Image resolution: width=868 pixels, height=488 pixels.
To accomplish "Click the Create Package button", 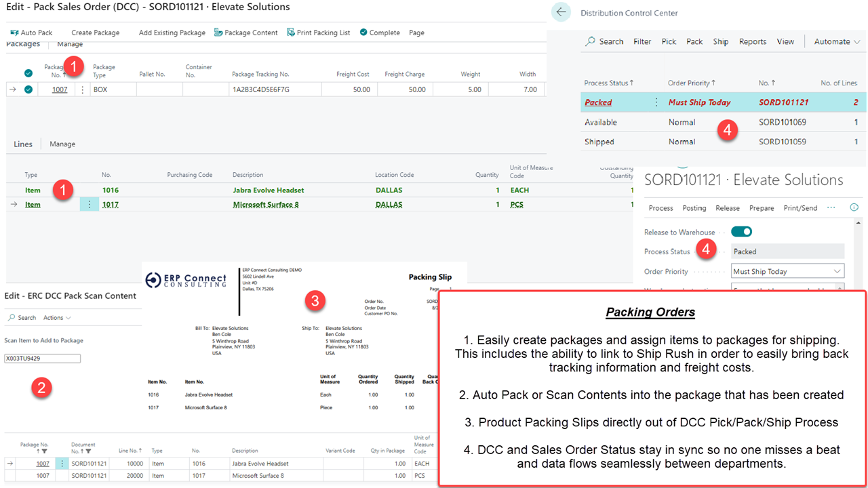I will [96, 33].
